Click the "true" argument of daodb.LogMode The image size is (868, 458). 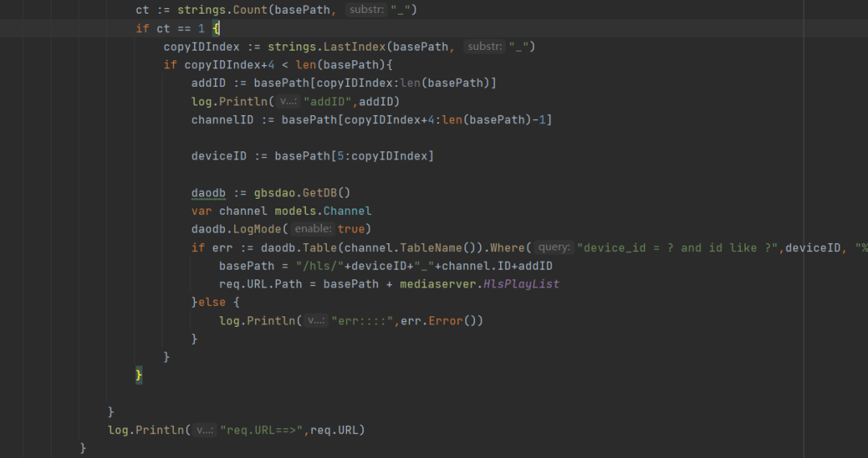[351, 229]
